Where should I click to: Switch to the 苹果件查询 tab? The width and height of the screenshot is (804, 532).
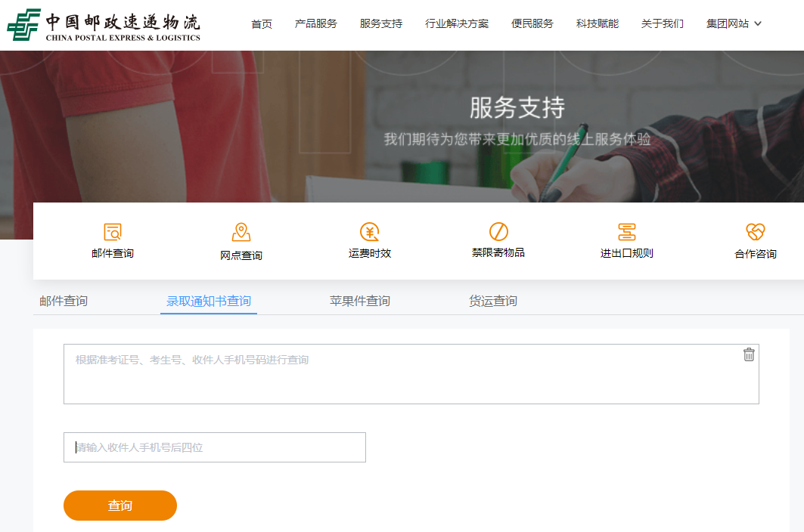pos(360,301)
